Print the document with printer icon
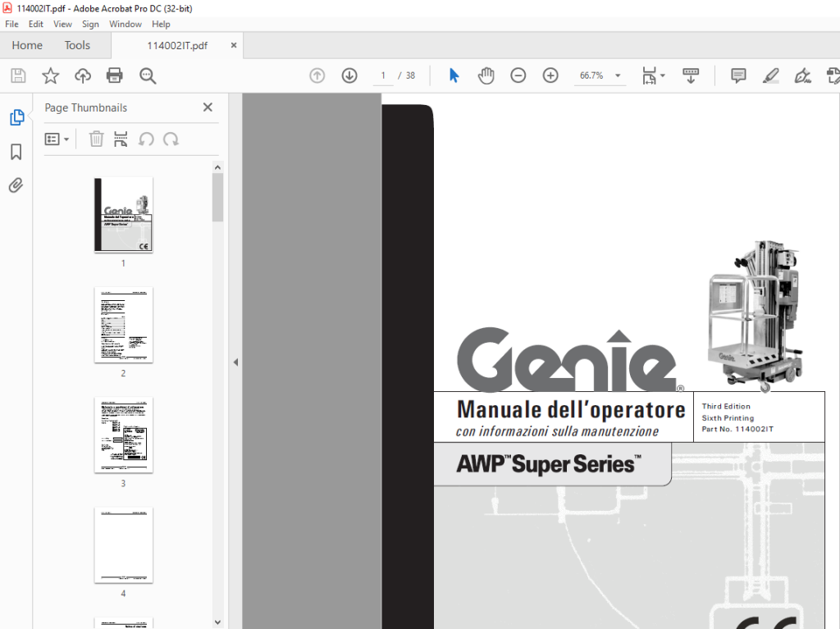Screen dimensions: 840x629 115,75
